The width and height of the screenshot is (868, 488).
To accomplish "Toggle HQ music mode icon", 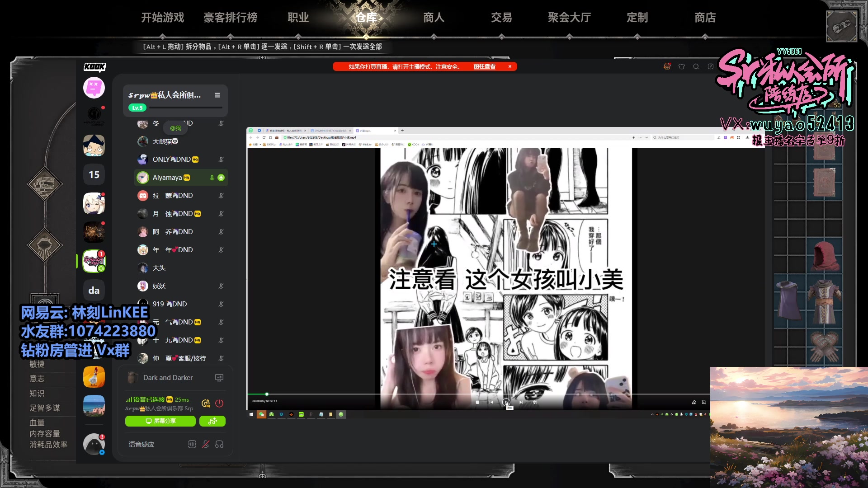I will (206, 403).
